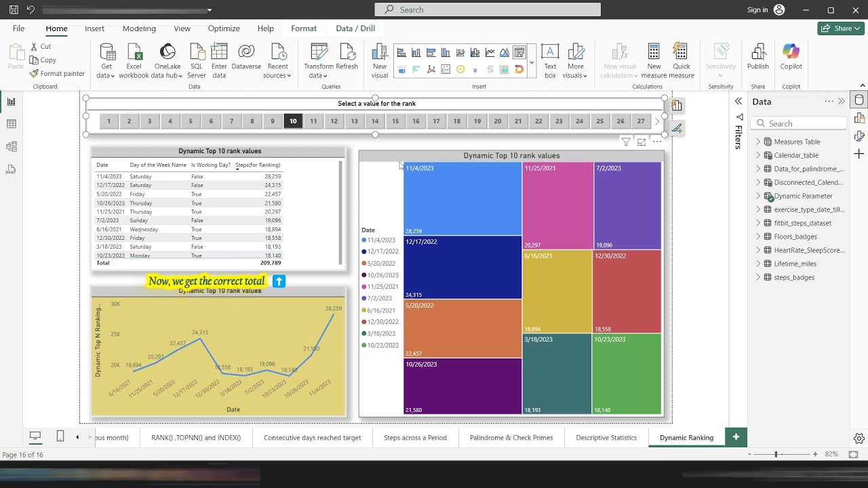
Task: Click the Save icon in title bar
Action: point(14,9)
